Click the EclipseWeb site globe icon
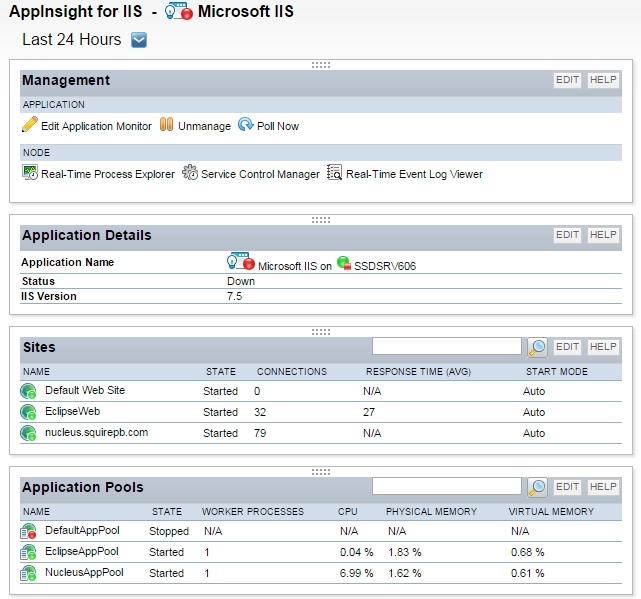 click(x=28, y=412)
